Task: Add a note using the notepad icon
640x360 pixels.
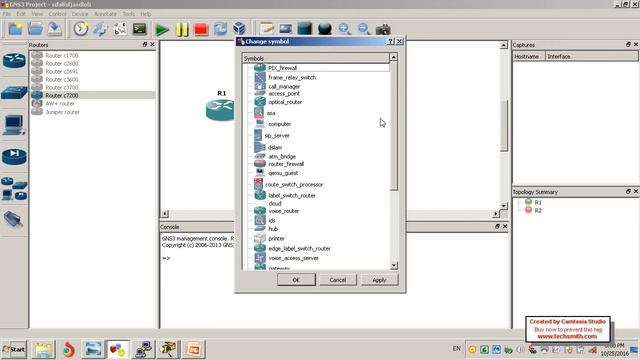Action: coord(267,29)
